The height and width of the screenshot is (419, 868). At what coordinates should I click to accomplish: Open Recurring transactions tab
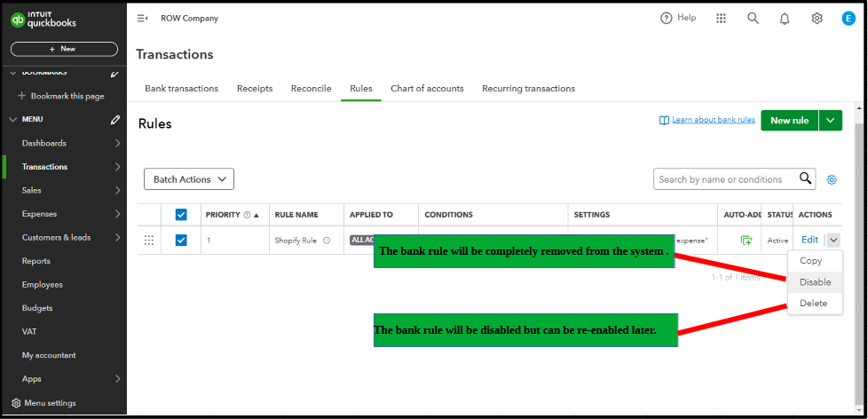529,89
